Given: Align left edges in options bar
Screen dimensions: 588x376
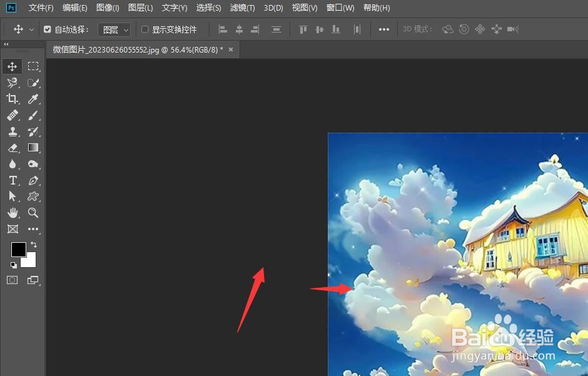Looking at the screenshot, I should click(x=223, y=29).
